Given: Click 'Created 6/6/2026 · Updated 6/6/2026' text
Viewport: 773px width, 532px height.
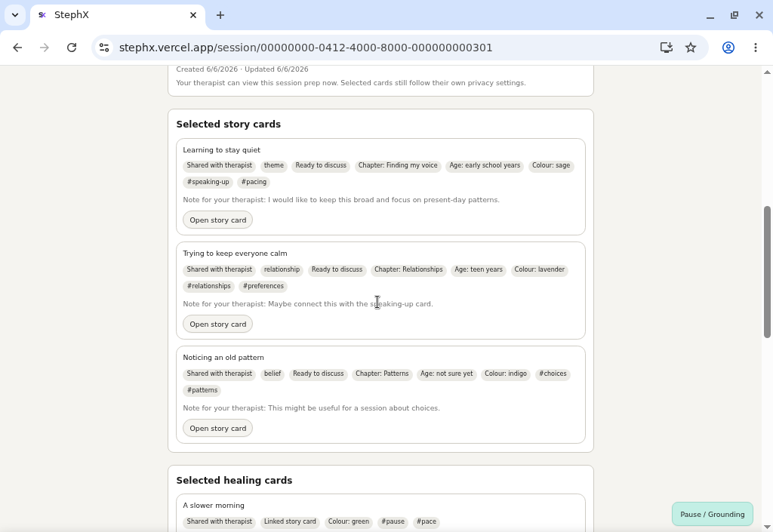Looking at the screenshot, I should [x=242, y=69].
